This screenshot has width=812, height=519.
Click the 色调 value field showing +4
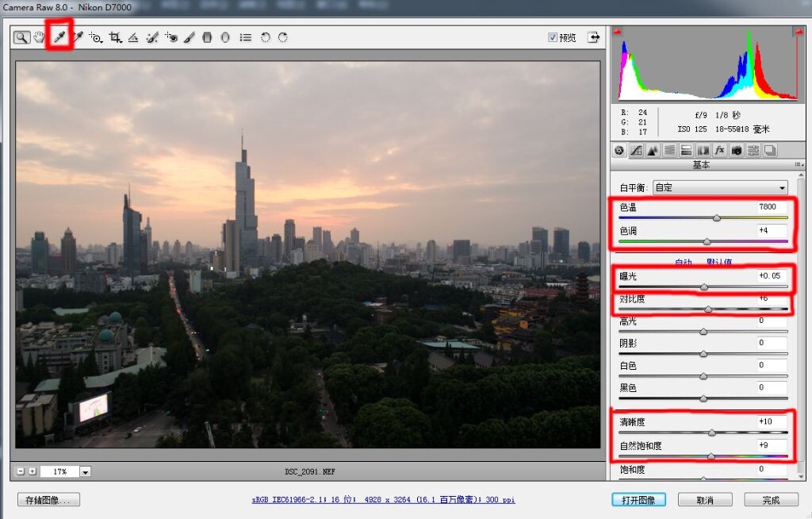point(772,231)
